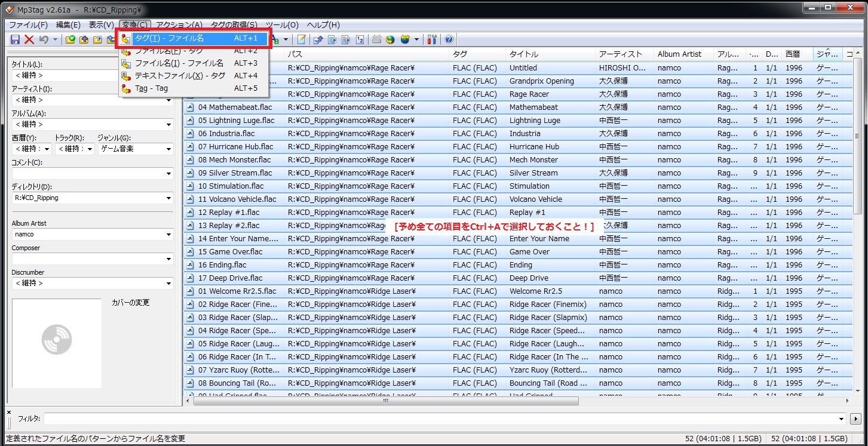Viewport: 868px width, 446px height.
Task: Click the Change directory folder icon
Action: pos(70,39)
